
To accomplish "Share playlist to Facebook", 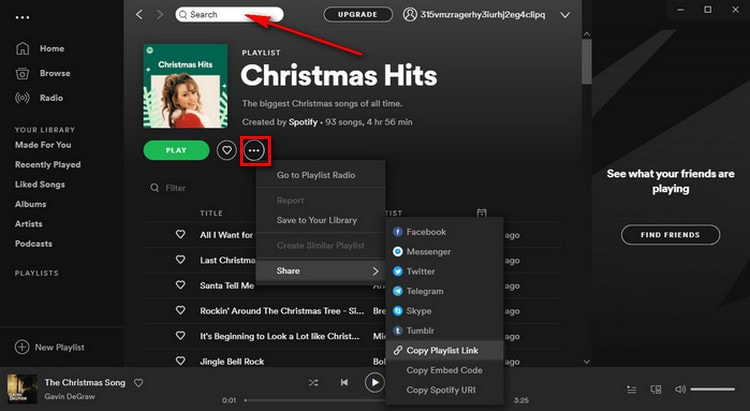I will (444, 232).
